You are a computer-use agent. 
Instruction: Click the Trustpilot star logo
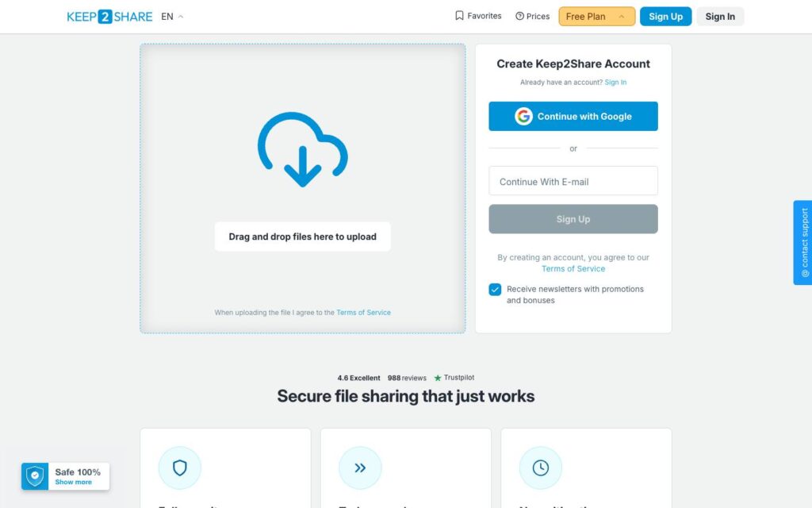(x=438, y=378)
